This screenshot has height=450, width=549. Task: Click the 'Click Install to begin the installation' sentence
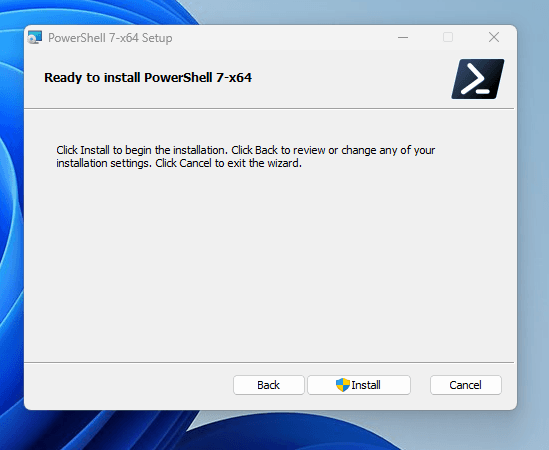(142, 150)
